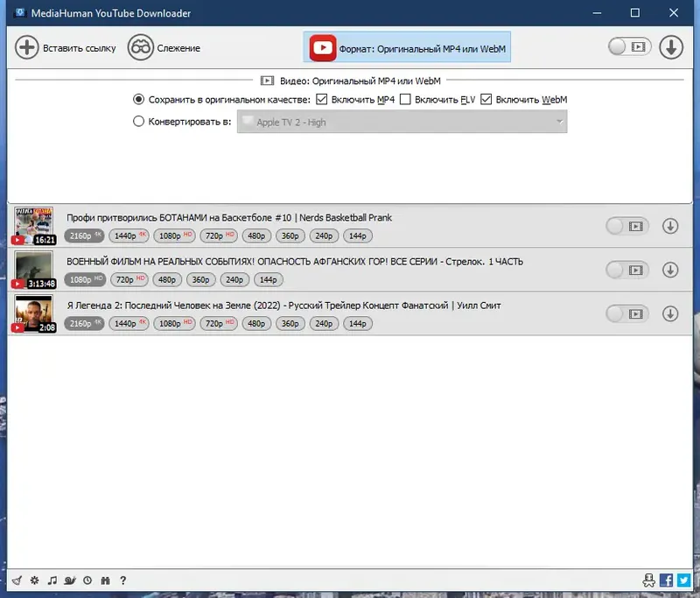700x598 pixels.
Task: Check the Включить FLV checkbox
Action: pos(405,99)
